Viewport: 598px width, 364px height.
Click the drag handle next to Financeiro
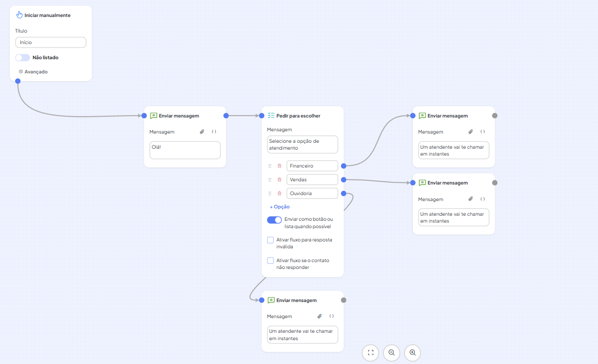270,166
